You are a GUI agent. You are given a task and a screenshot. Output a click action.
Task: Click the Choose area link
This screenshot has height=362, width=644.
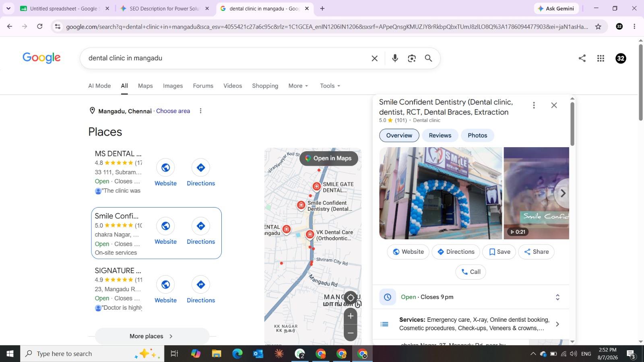pyautogui.click(x=173, y=111)
